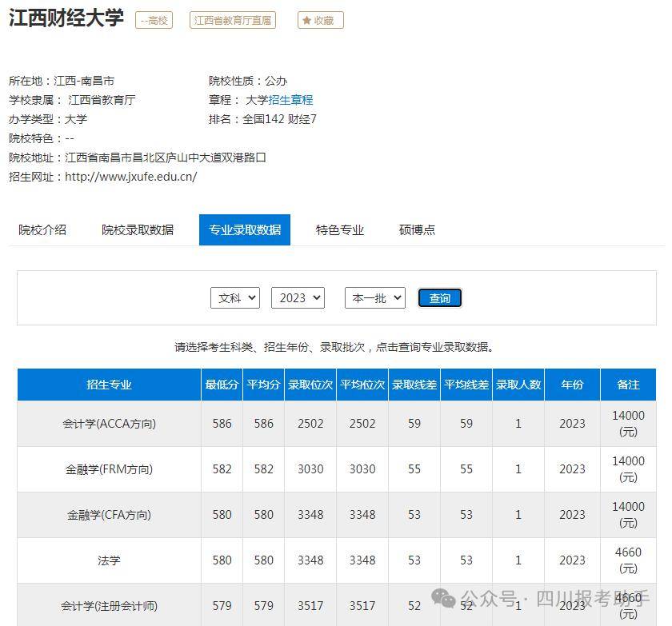Click the 平均位次 column header

tap(362, 385)
